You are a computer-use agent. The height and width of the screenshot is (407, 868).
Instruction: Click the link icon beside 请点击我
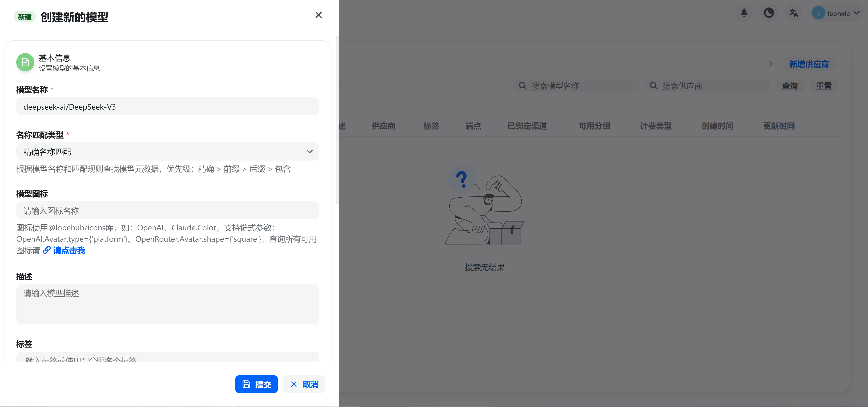(x=47, y=250)
